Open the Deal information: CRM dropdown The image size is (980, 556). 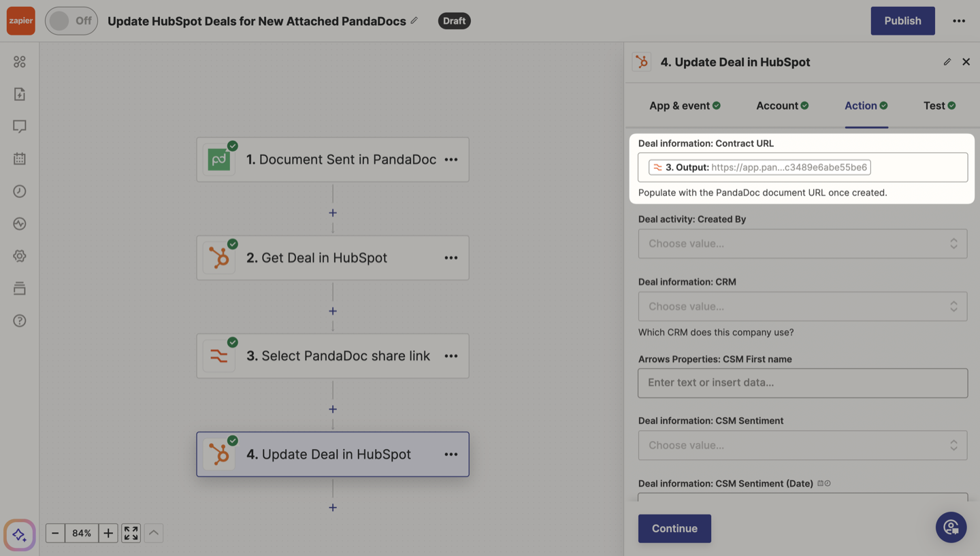pyautogui.click(x=802, y=306)
